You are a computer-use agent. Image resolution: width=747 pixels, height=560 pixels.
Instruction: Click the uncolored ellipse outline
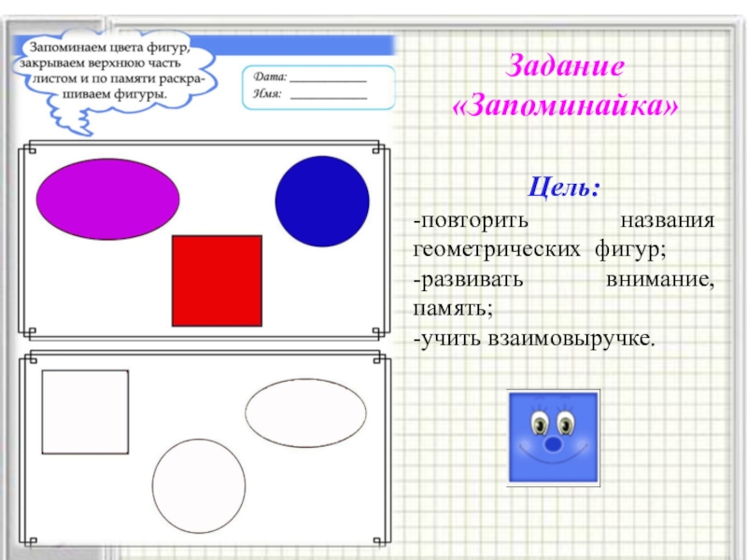(305, 412)
